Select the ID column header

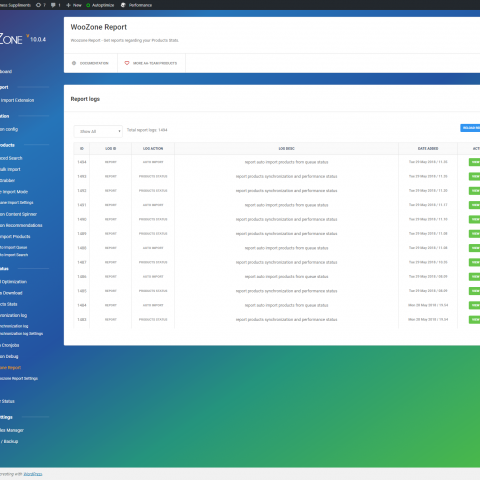[x=82, y=148]
